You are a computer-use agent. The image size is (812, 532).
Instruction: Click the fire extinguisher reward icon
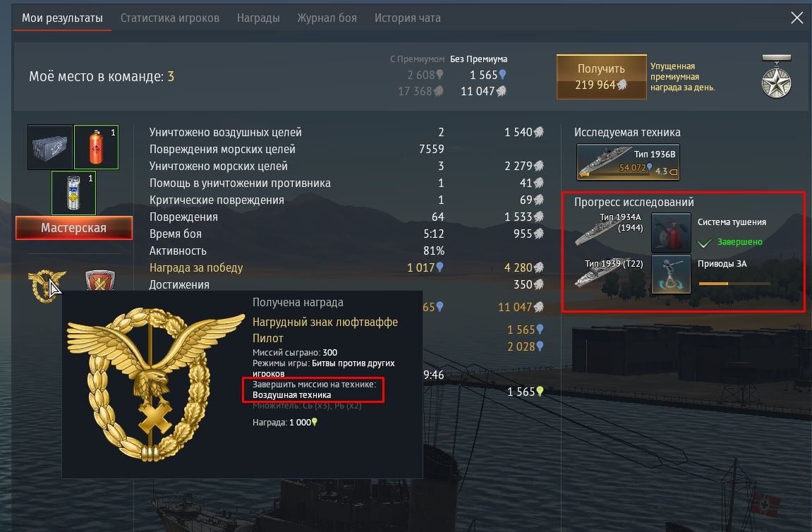97,147
